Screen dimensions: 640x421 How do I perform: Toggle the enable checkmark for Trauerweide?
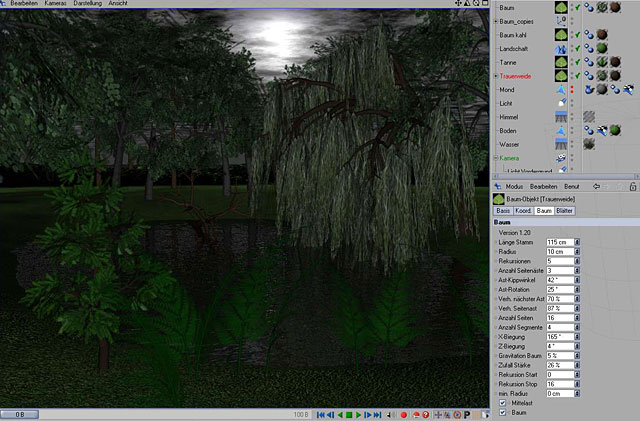(578, 76)
